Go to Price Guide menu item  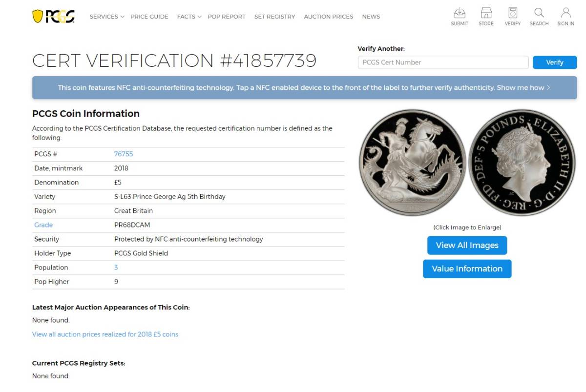(149, 17)
